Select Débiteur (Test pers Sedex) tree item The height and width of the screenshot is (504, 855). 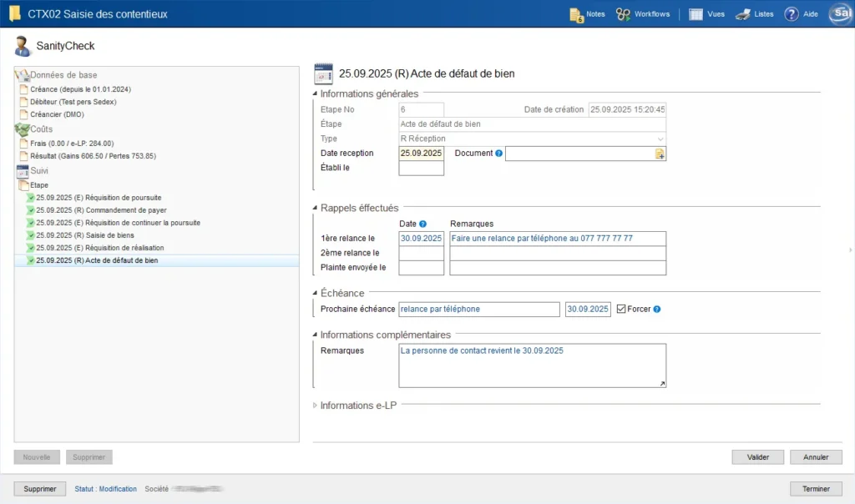73,102
